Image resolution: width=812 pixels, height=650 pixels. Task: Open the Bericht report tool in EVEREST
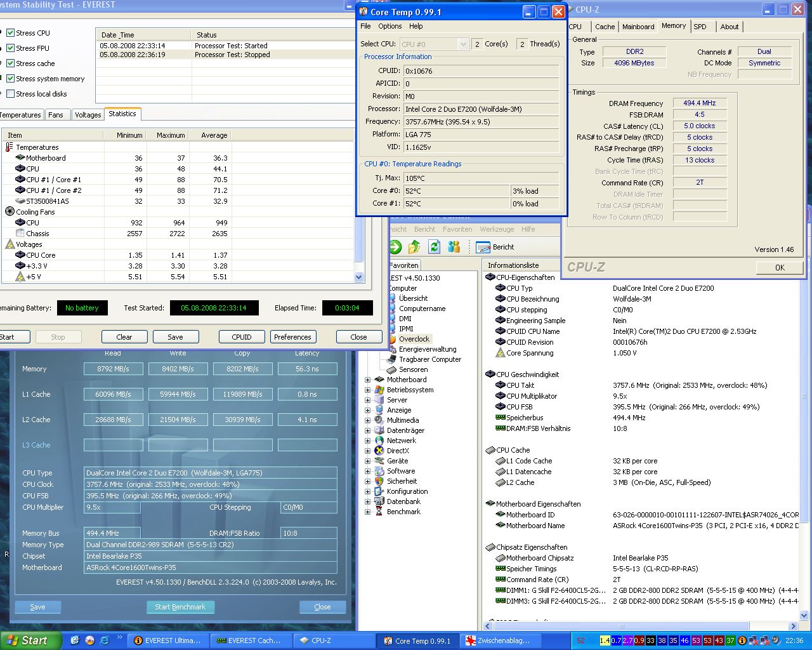click(x=495, y=247)
